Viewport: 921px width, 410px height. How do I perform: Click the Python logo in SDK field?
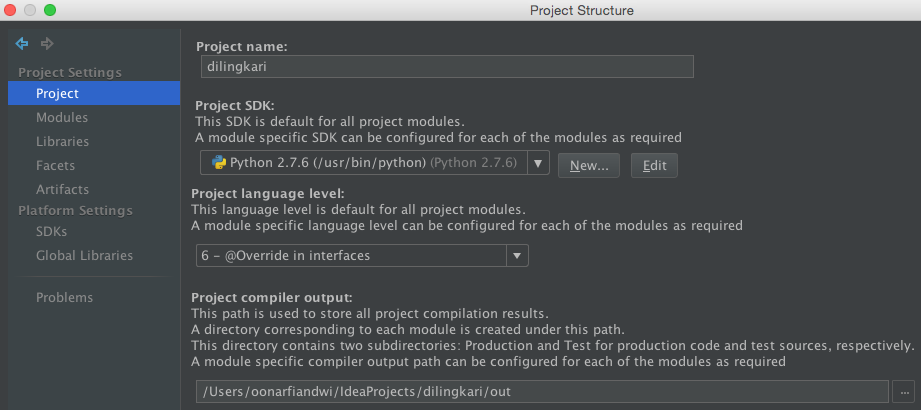coord(218,163)
